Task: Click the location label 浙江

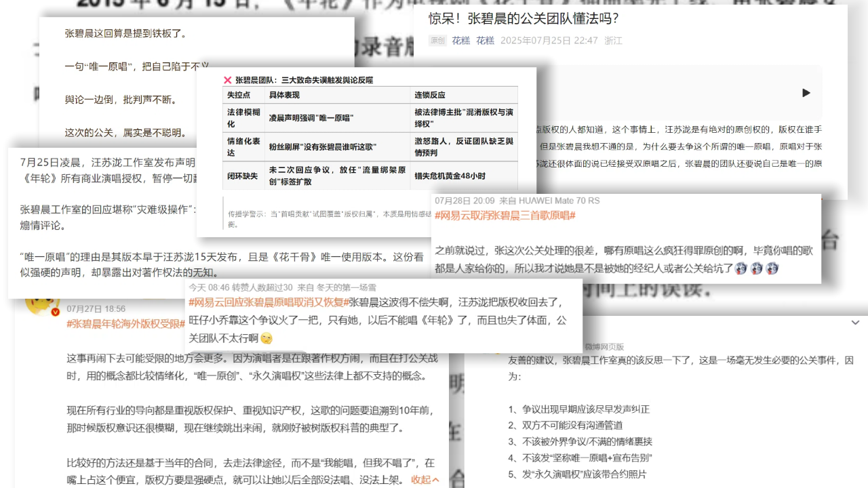Action: click(614, 41)
